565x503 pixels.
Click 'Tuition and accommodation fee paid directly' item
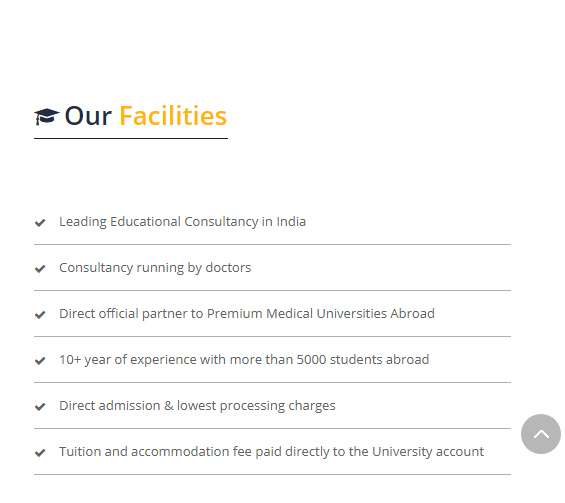pos(271,452)
